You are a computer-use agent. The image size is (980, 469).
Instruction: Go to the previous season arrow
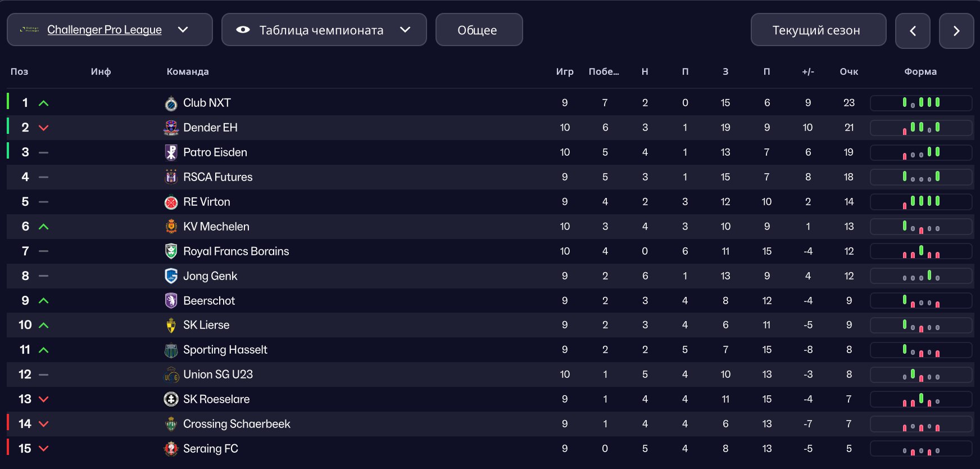913,31
